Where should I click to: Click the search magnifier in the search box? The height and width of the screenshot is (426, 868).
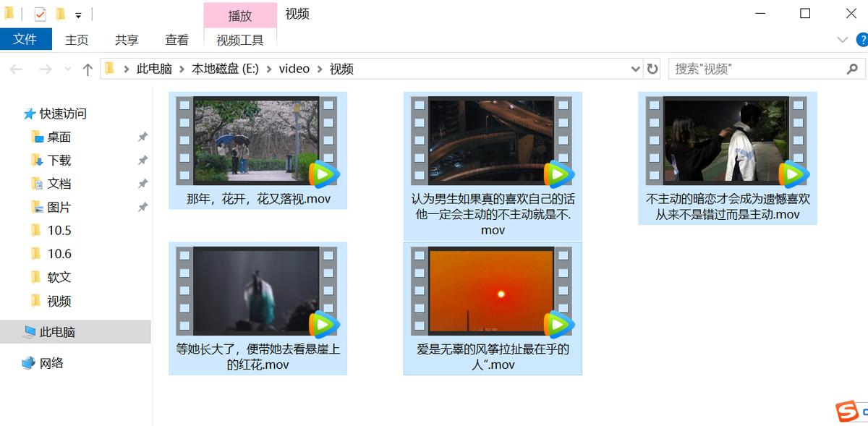click(852, 69)
